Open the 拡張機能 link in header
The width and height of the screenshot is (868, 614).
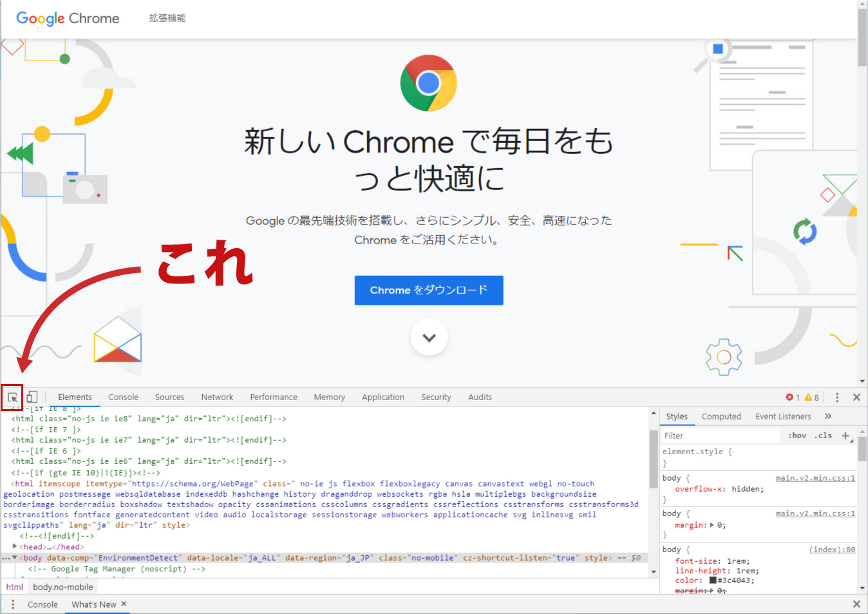[167, 18]
